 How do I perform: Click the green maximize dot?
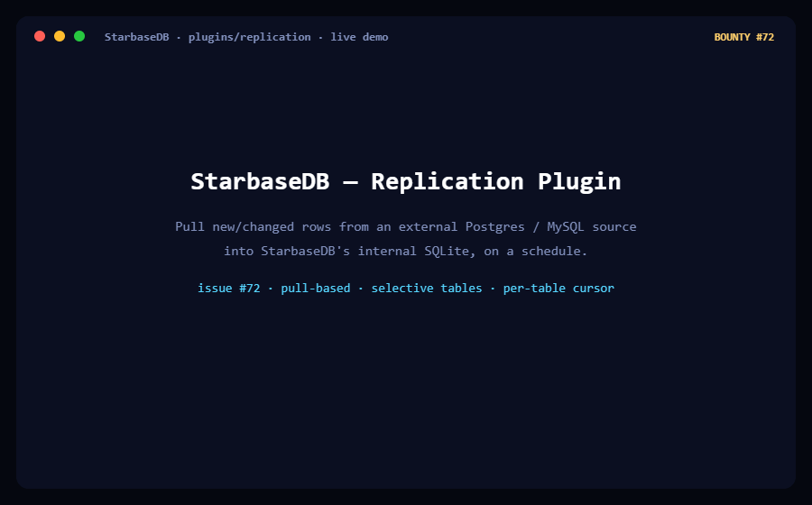coord(79,36)
